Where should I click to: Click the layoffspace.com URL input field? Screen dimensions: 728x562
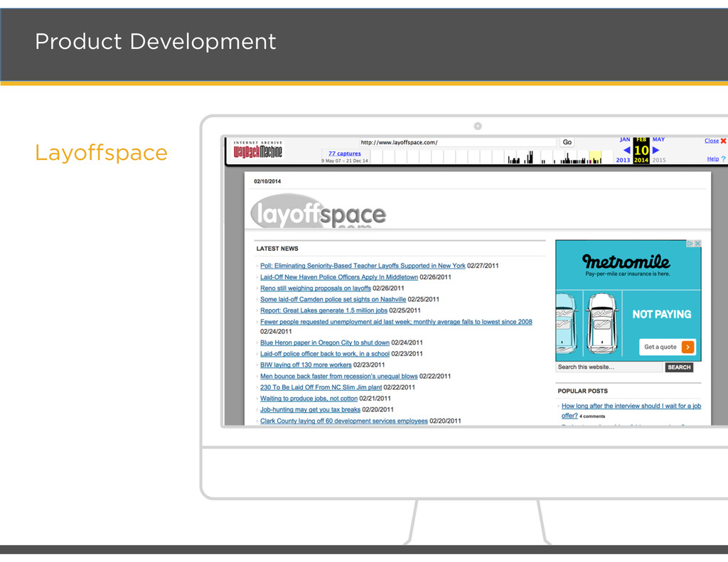point(458,143)
